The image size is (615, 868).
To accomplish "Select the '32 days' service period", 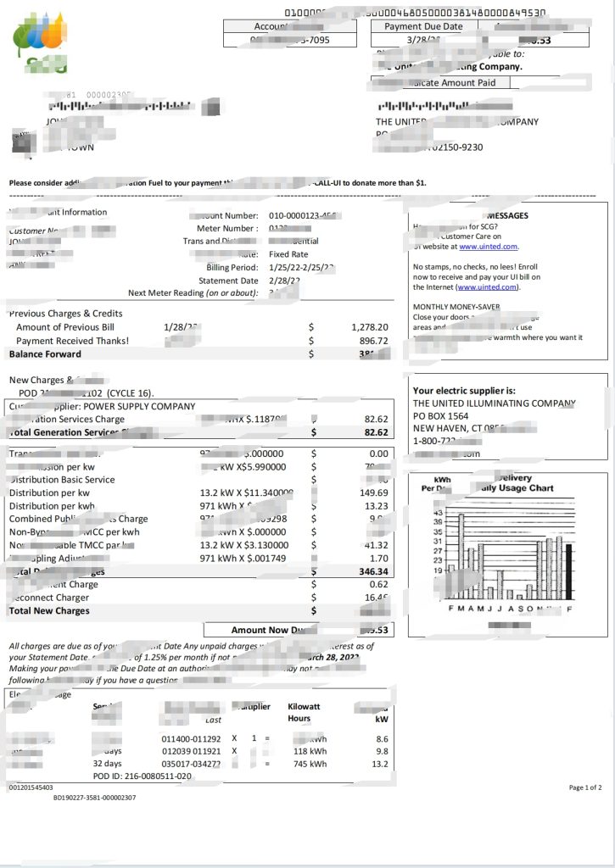I will 107,764.
